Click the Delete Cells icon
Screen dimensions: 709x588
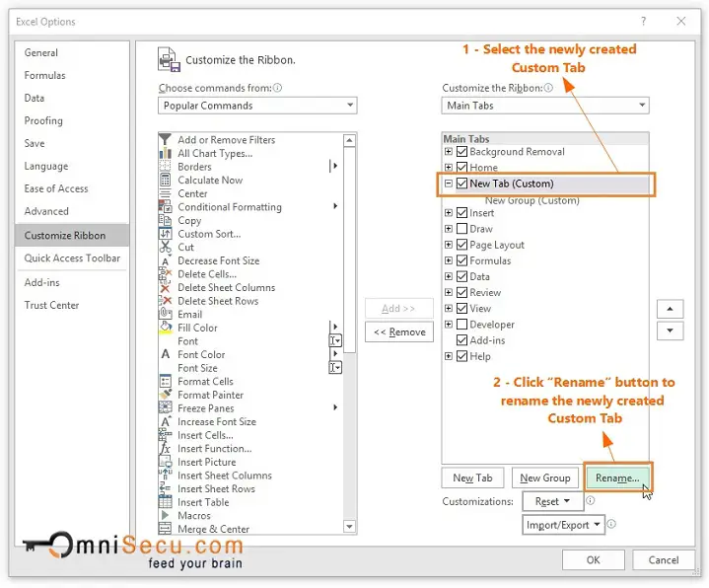[165, 273]
